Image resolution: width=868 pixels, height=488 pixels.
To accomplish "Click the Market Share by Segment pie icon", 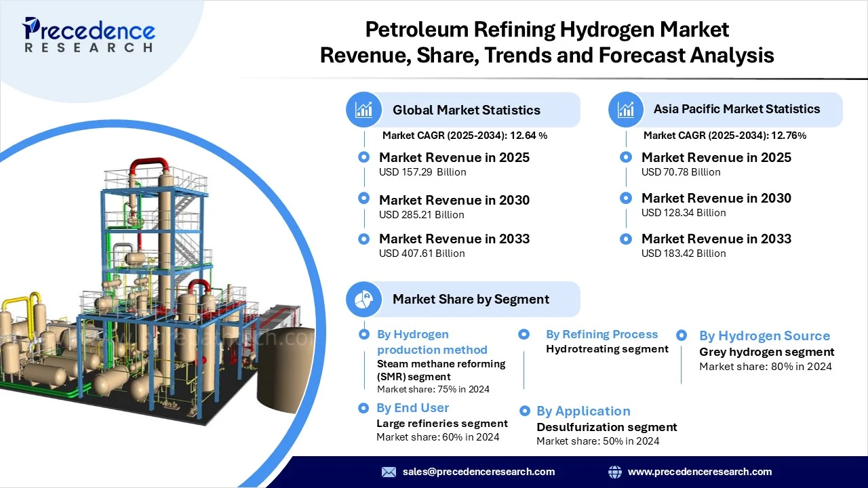I will pos(364,299).
